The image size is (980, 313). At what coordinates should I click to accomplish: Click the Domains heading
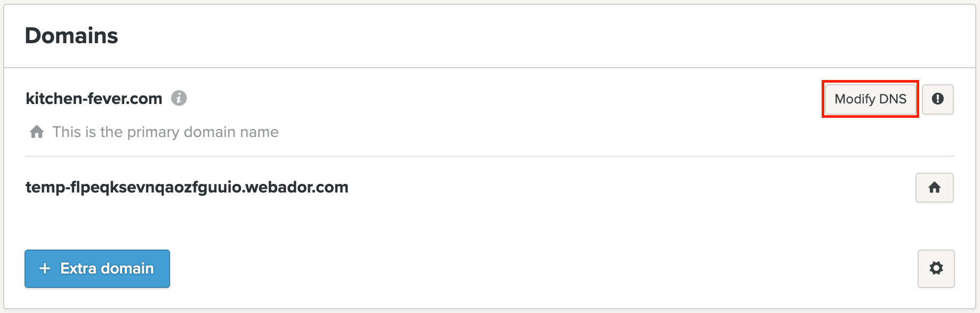click(x=71, y=36)
